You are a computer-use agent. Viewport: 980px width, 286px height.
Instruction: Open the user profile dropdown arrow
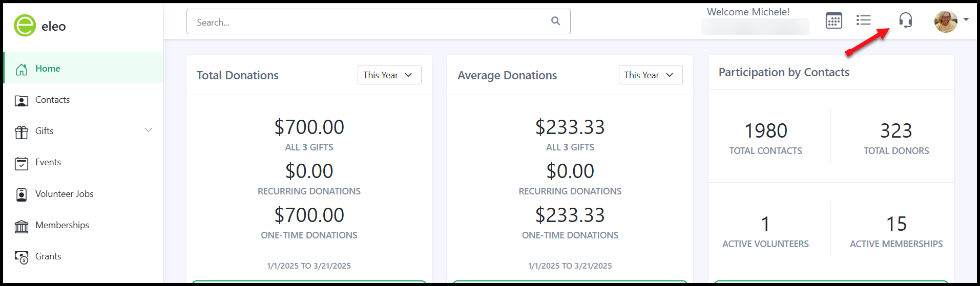966,19
